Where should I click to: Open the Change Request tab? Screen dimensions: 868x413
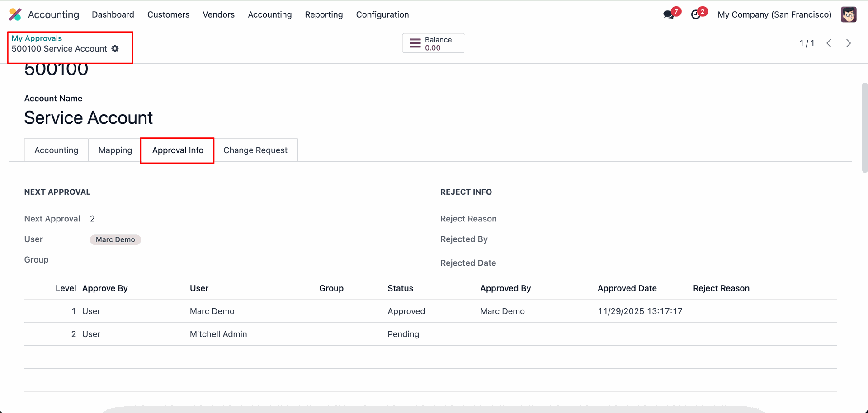(255, 150)
